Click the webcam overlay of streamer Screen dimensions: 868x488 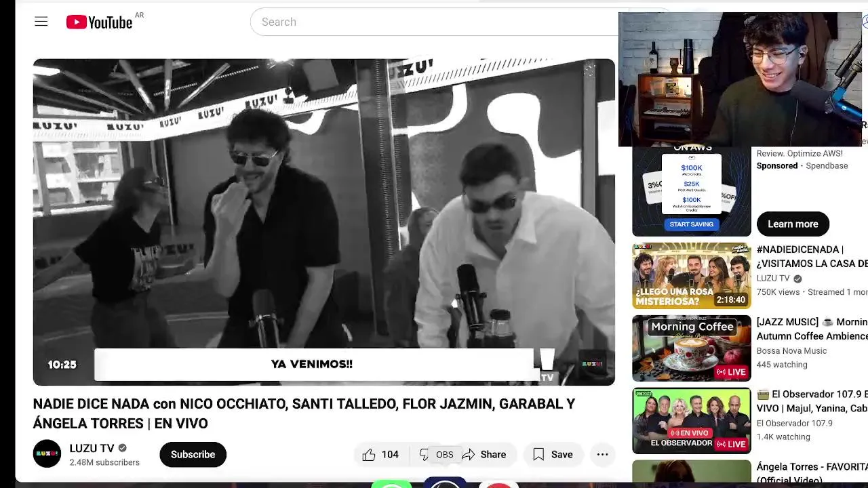(x=741, y=79)
